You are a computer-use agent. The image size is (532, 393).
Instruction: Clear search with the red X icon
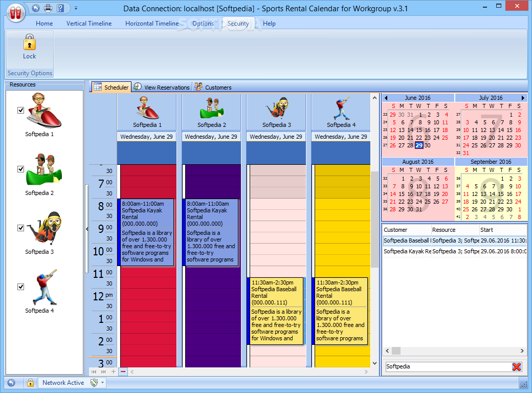[516, 366]
